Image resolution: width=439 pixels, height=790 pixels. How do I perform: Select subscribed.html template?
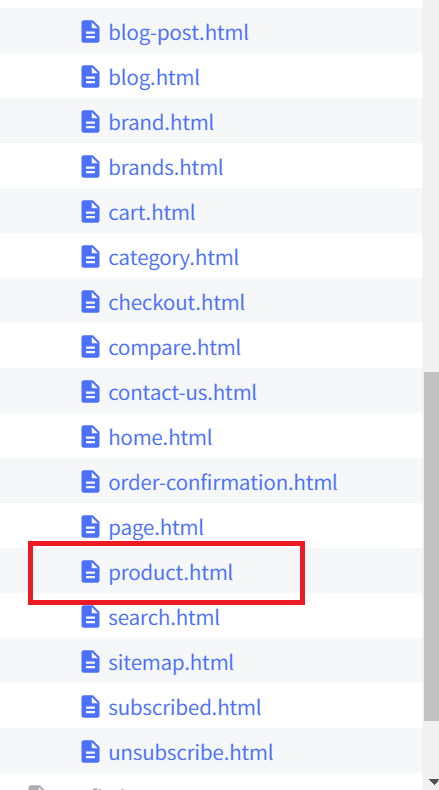(185, 707)
